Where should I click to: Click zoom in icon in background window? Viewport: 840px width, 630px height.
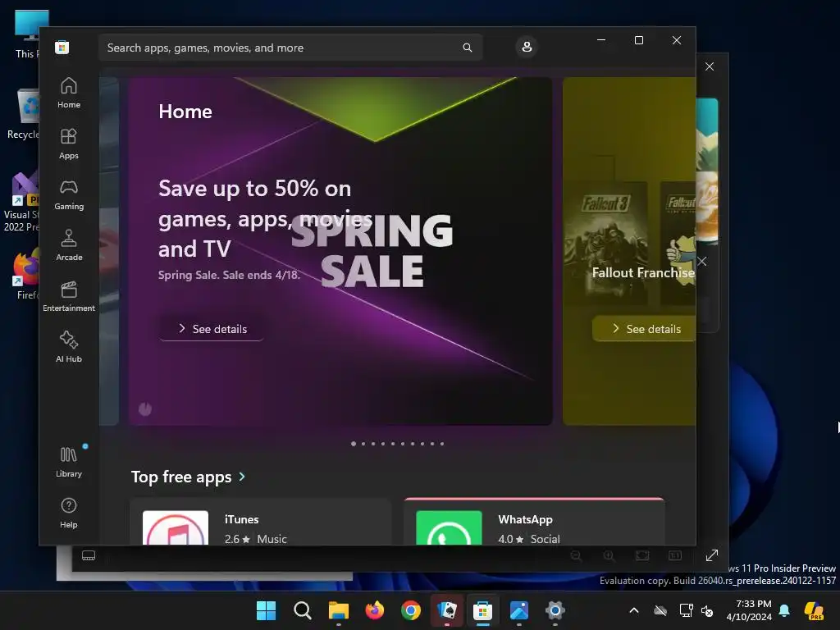click(x=609, y=555)
